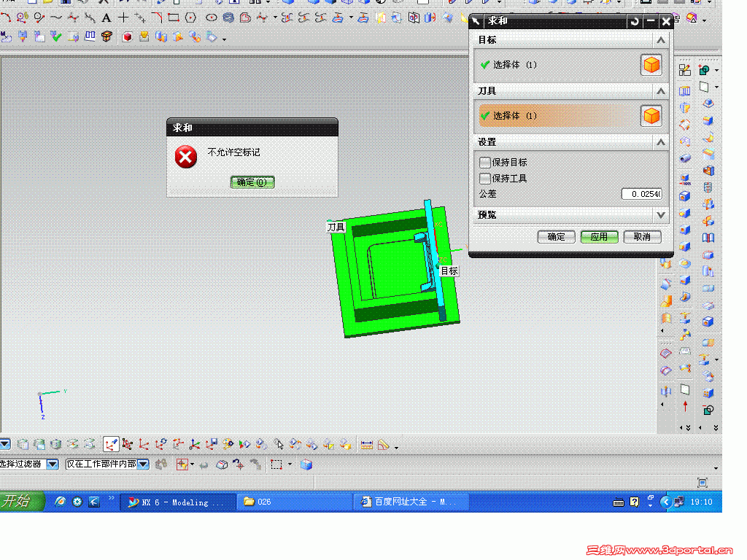Click 确定 in the 求和 panel
747x560 pixels.
click(x=556, y=237)
